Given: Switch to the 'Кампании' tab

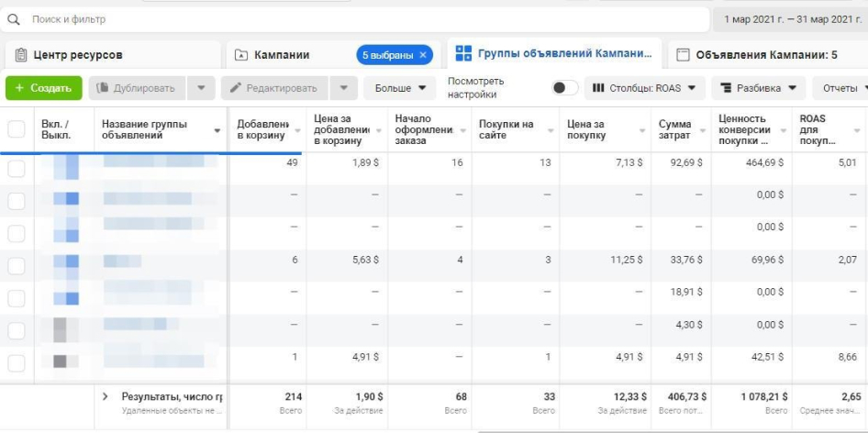Looking at the screenshot, I should [281, 55].
